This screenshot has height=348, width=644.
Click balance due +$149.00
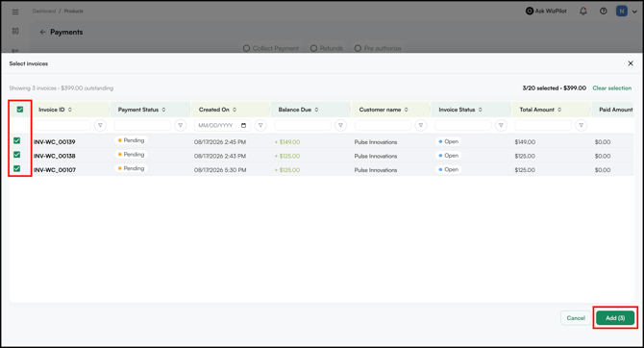tap(287, 142)
